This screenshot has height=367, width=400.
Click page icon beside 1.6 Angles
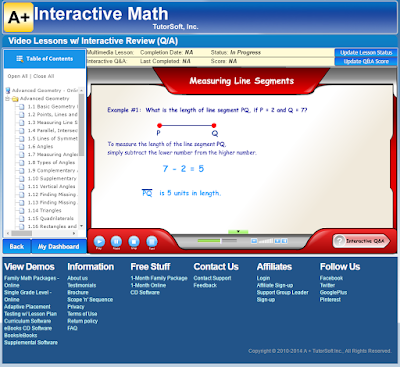22,147
